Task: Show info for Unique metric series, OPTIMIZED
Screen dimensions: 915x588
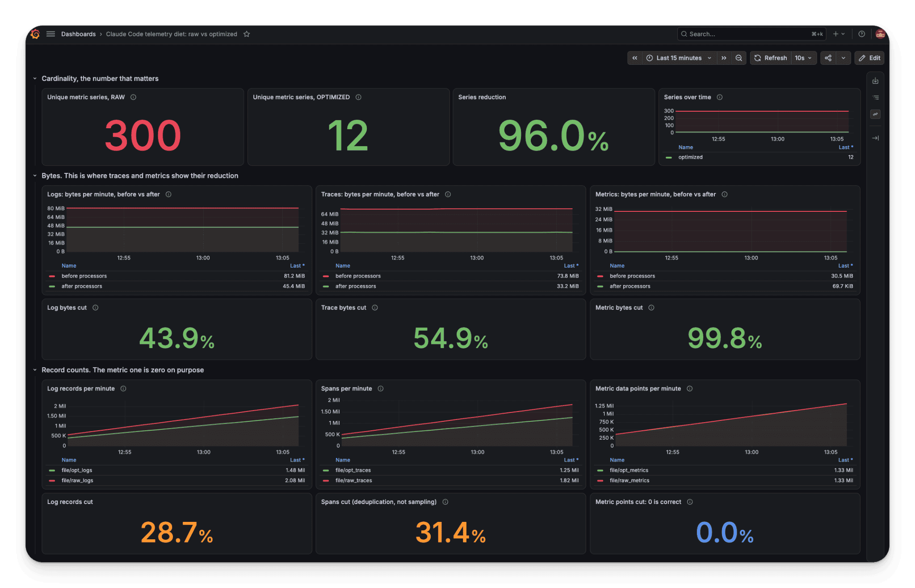Action: pos(358,97)
